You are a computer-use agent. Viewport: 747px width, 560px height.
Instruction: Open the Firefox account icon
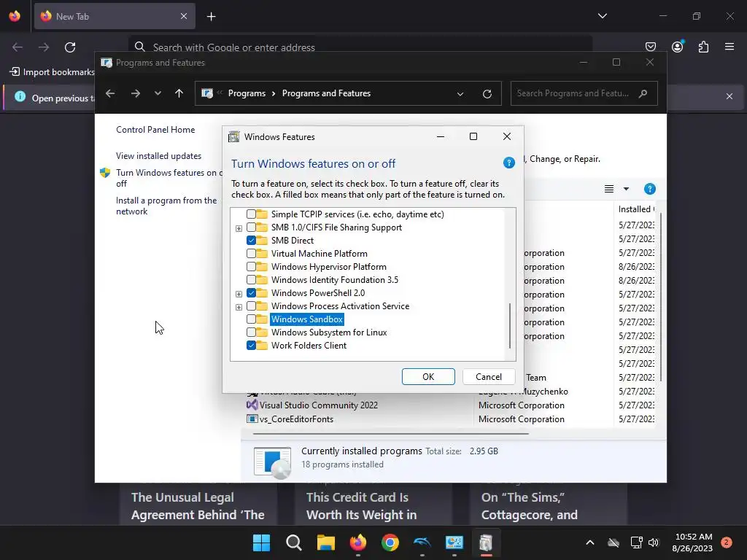(x=677, y=47)
